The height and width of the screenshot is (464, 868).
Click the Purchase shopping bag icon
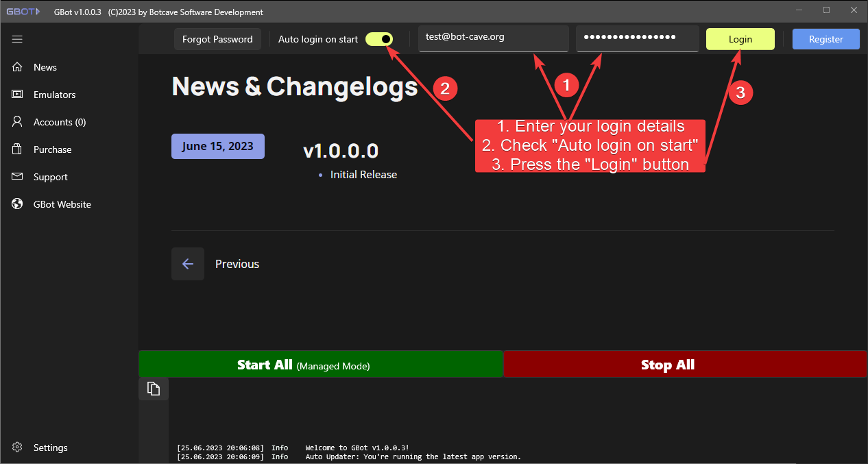tap(18, 149)
